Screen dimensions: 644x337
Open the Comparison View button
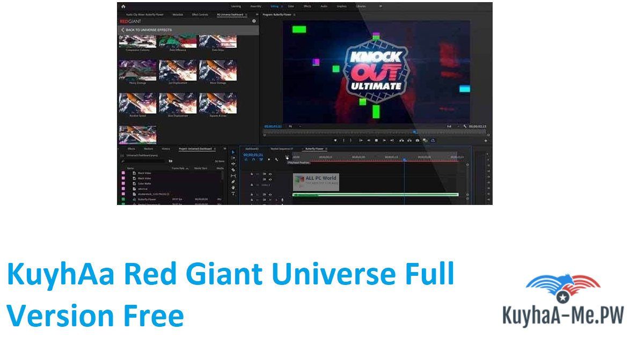(x=425, y=141)
